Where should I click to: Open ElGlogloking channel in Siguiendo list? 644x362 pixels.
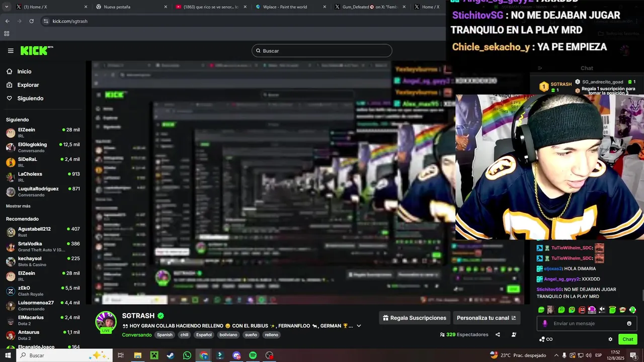43,147
